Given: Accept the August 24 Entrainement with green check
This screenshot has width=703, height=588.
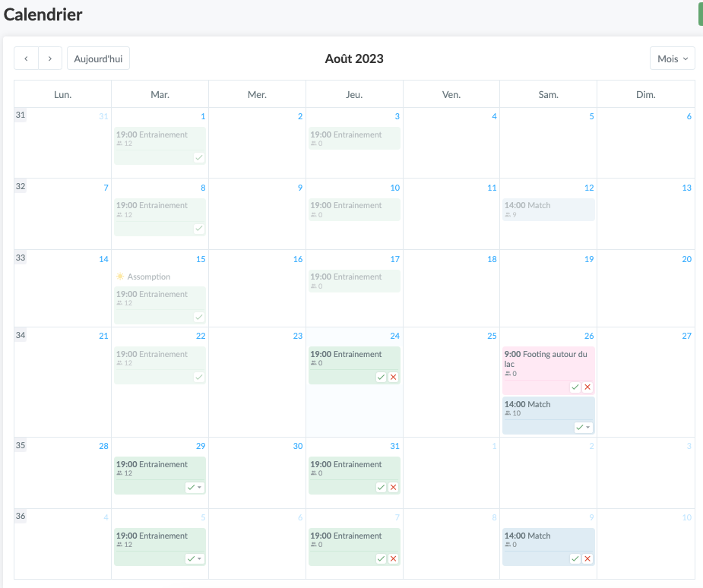Looking at the screenshot, I should click(x=381, y=377).
